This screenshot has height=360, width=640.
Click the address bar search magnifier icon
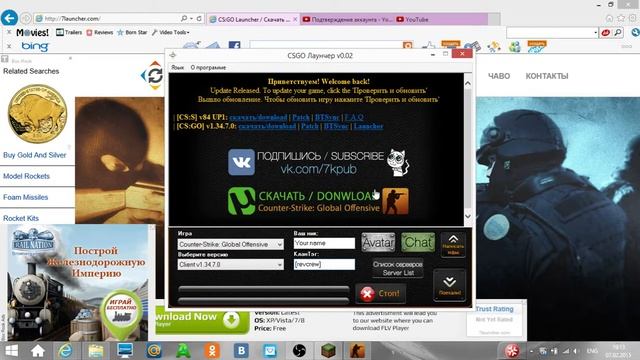[x=184, y=18]
